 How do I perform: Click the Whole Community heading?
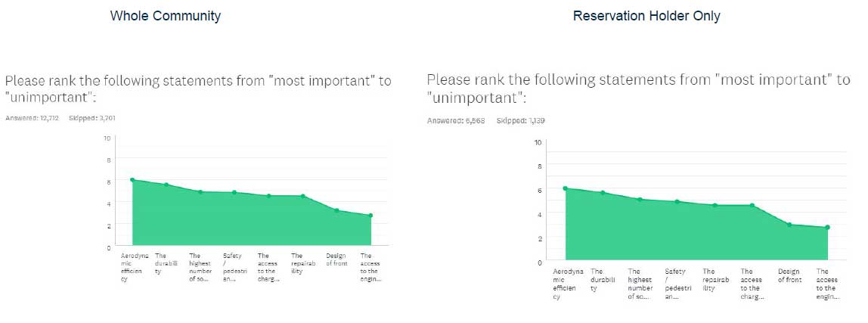click(165, 16)
